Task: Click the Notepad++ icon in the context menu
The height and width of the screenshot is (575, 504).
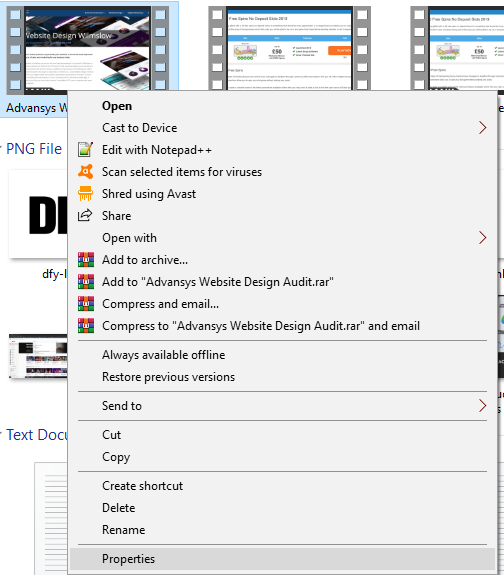Action: click(x=85, y=150)
